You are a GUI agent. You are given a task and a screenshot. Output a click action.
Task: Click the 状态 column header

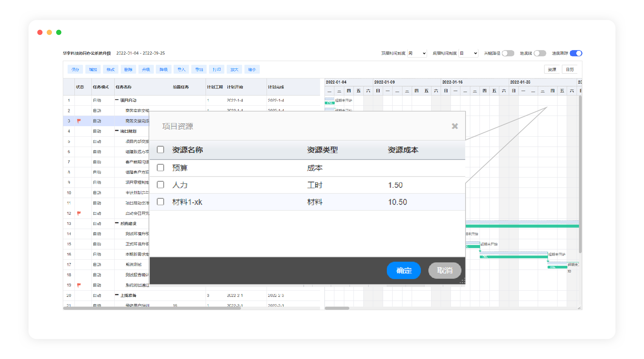pyautogui.click(x=80, y=87)
